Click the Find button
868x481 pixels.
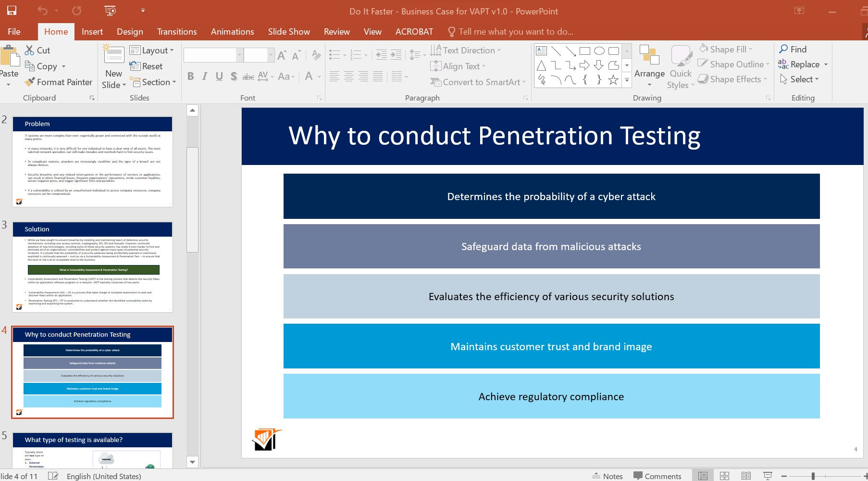tap(793, 49)
